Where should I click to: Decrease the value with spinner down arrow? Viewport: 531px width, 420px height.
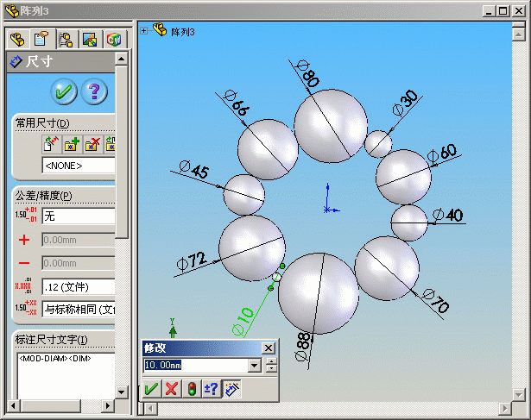click(271, 369)
